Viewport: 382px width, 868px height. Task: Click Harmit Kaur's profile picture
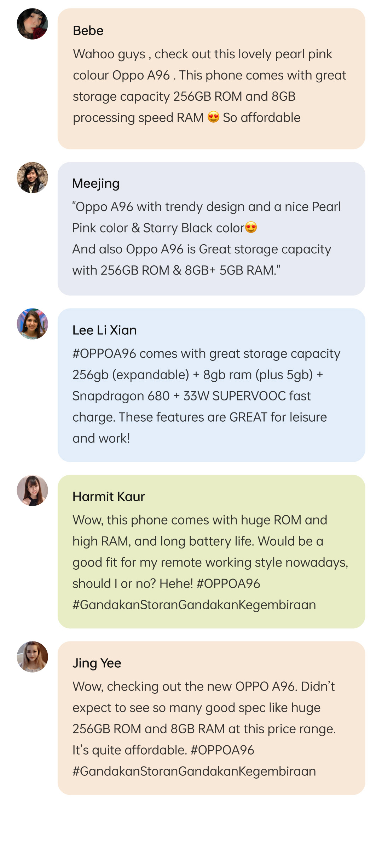click(x=32, y=491)
